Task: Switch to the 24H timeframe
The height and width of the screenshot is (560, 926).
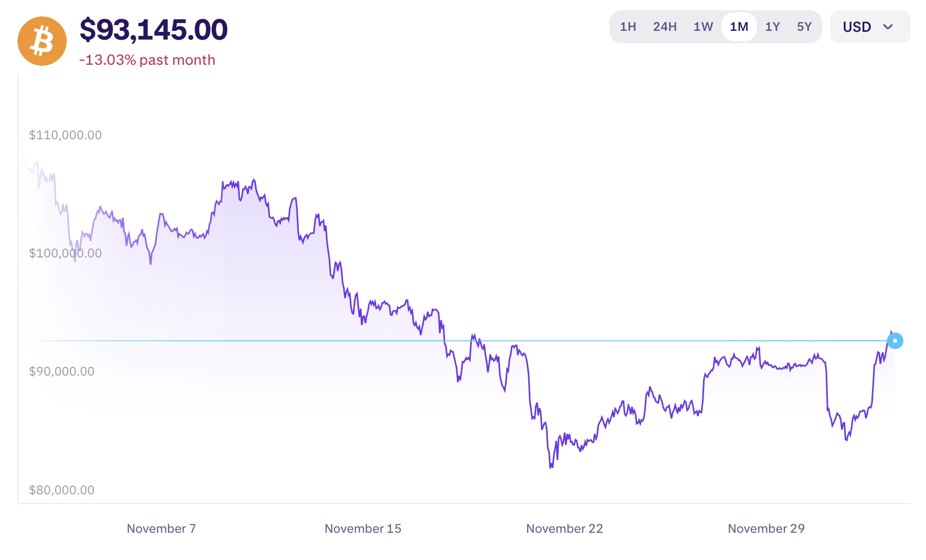Action: (665, 27)
